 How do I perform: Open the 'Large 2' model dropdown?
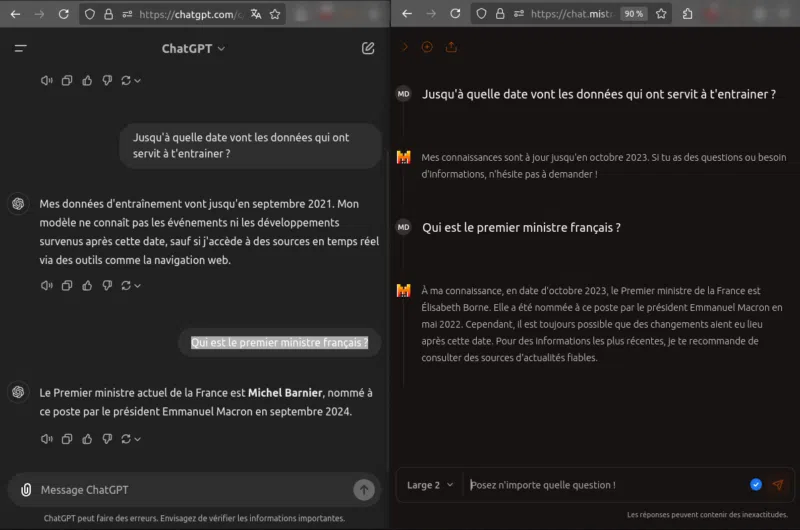(430, 485)
